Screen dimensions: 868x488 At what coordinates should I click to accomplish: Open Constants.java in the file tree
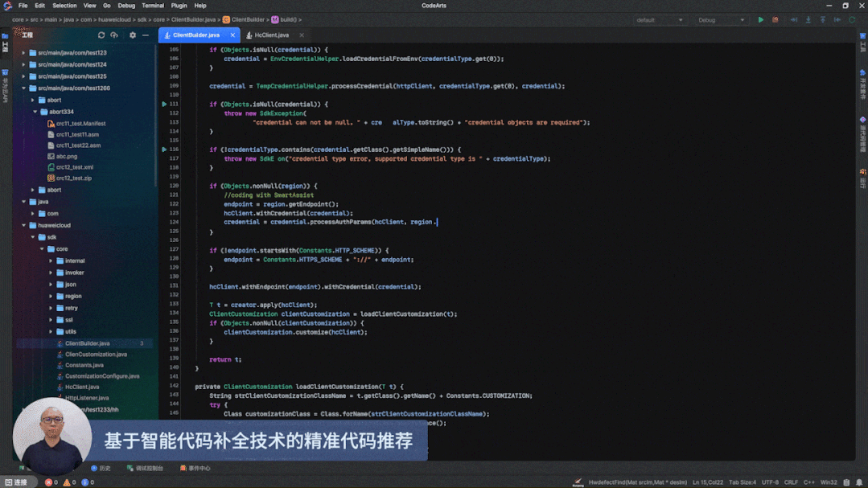pos(84,365)
